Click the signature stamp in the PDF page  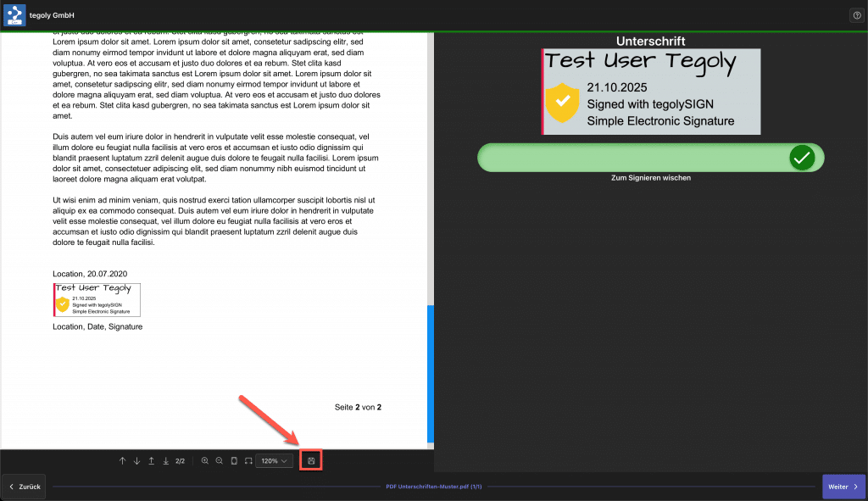click(x=97, y=300)
